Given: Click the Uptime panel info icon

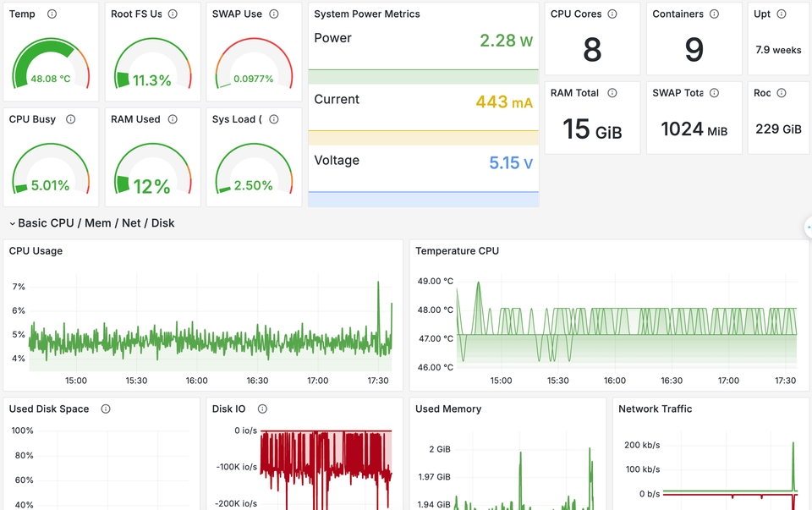Looking at the screenshot, I should 781,14.
